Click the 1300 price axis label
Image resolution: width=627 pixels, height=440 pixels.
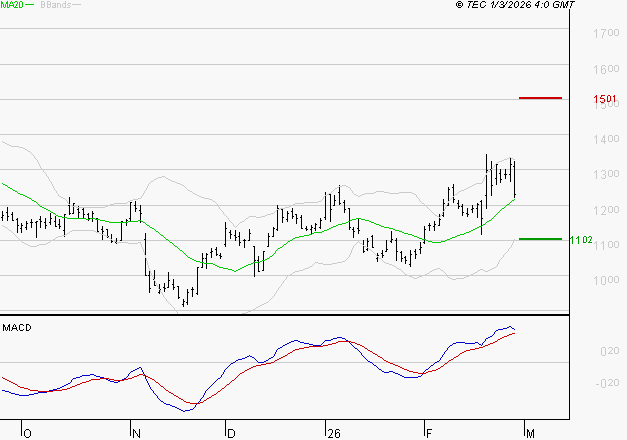coord(606,174)
